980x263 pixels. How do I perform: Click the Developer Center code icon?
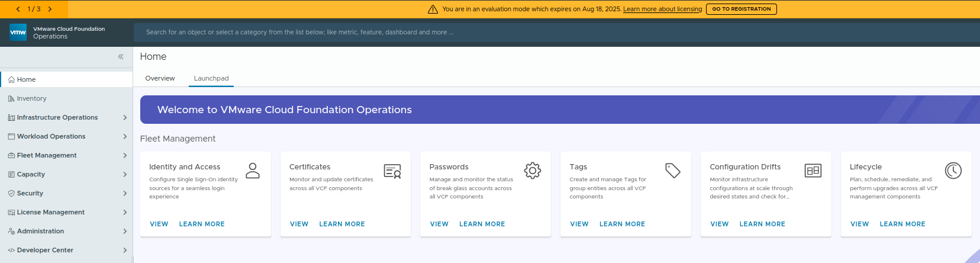(x=11, y=250)
